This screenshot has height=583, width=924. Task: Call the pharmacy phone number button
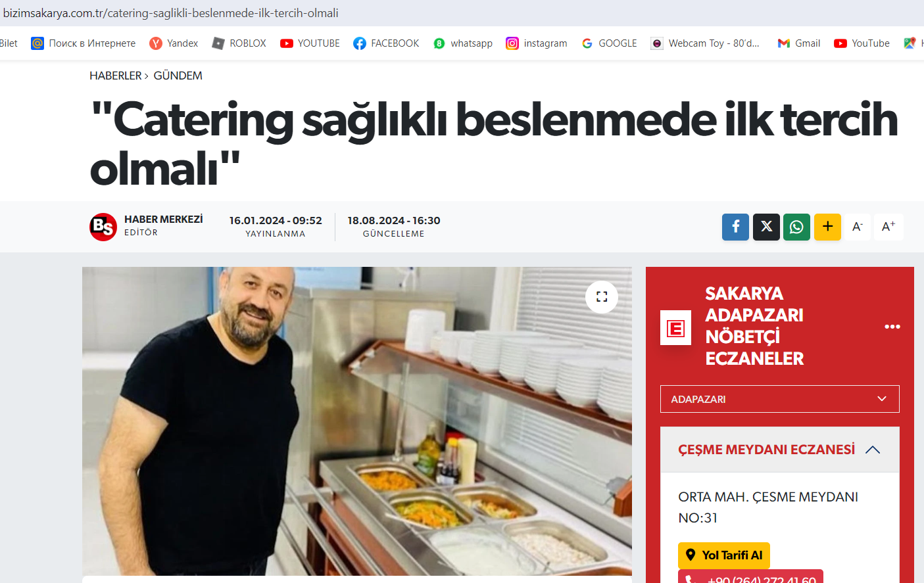(x=750, y=577)
